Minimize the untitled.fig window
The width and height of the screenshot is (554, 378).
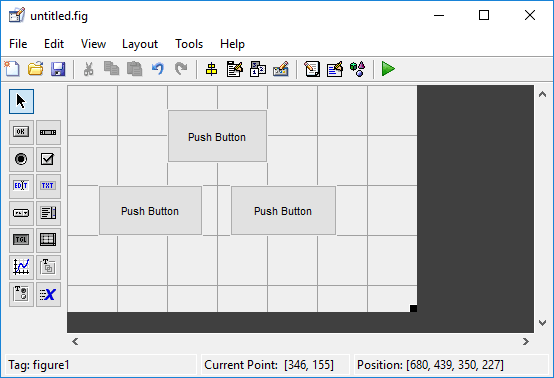tap(439, 15)
